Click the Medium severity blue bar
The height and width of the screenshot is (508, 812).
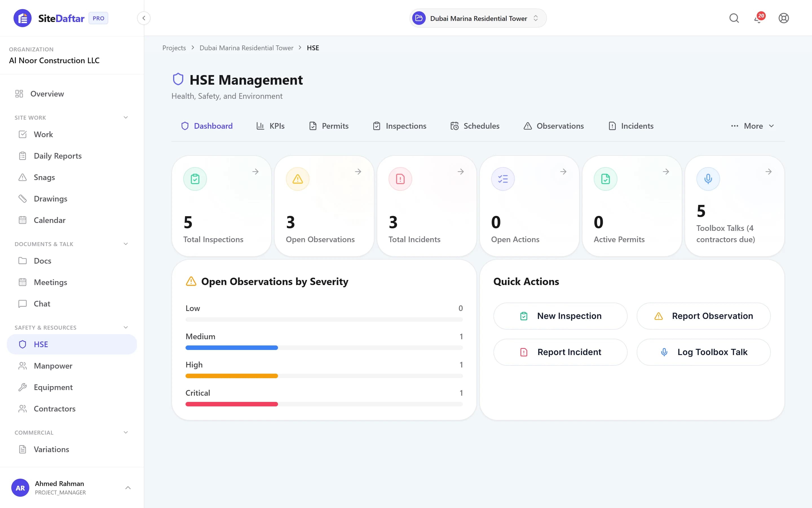pyautogui.click(x=231, y=348)
